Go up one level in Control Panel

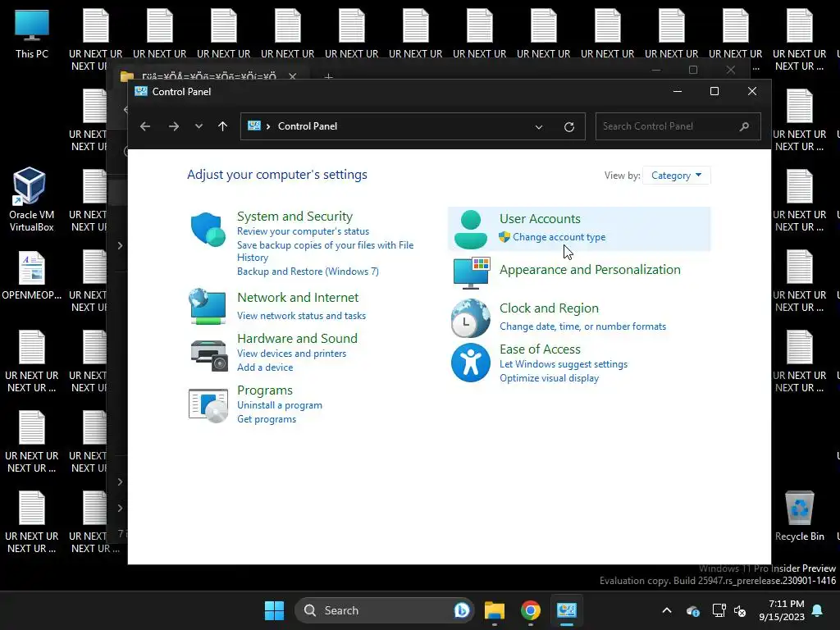click(223, 126)
